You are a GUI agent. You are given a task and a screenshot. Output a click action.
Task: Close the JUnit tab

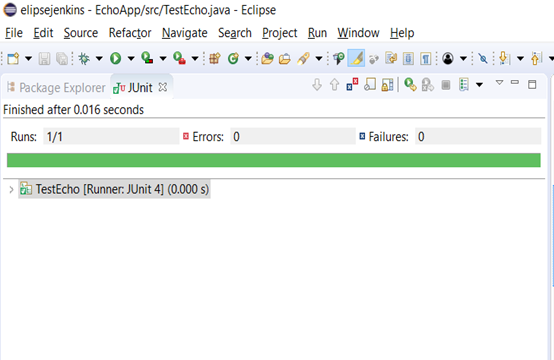(163, 87)
